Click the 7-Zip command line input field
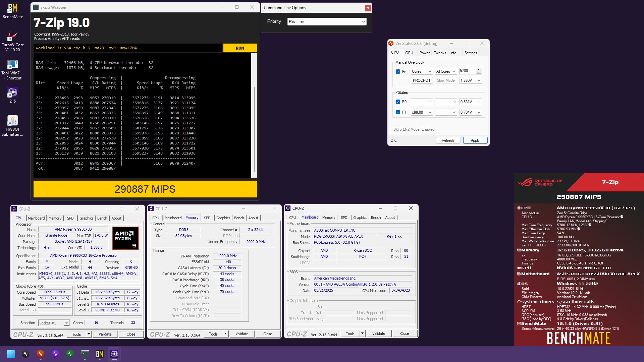Screen dimensions: 644x362 click(128, 48)
